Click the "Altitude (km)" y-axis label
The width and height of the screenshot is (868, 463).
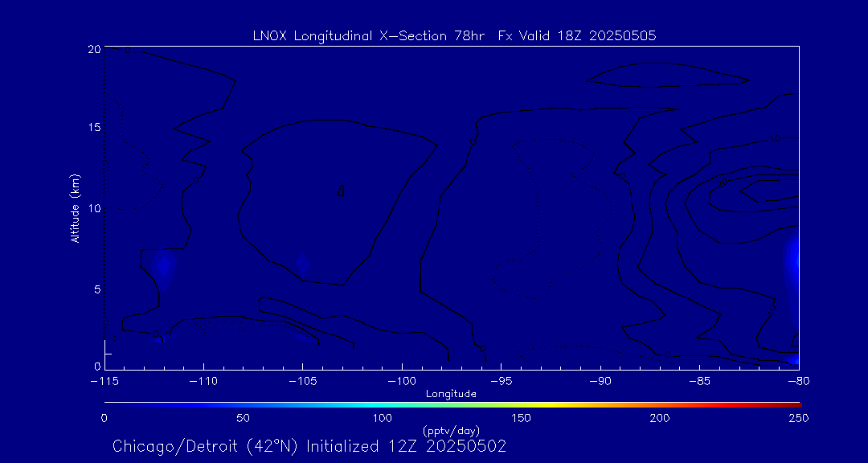tap(76, 208)
